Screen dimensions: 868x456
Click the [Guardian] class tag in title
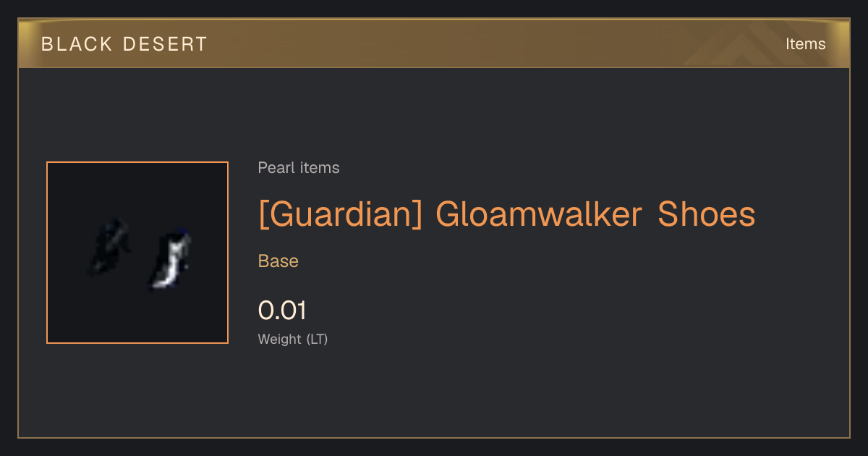[340, 215]
